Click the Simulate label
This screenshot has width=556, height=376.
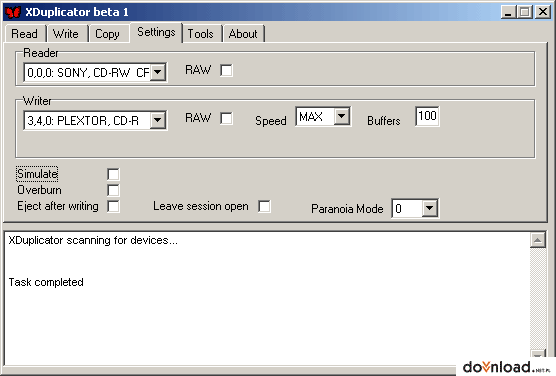tap(37, 174)
